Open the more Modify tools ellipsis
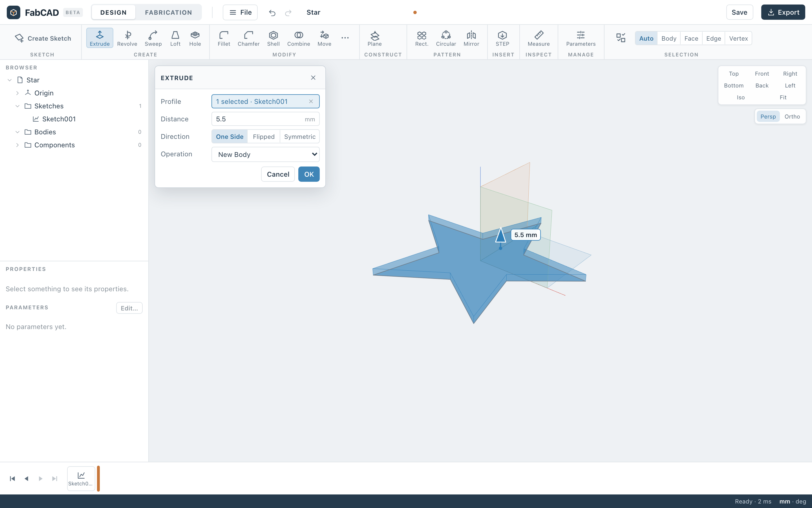 coord(345,38)
